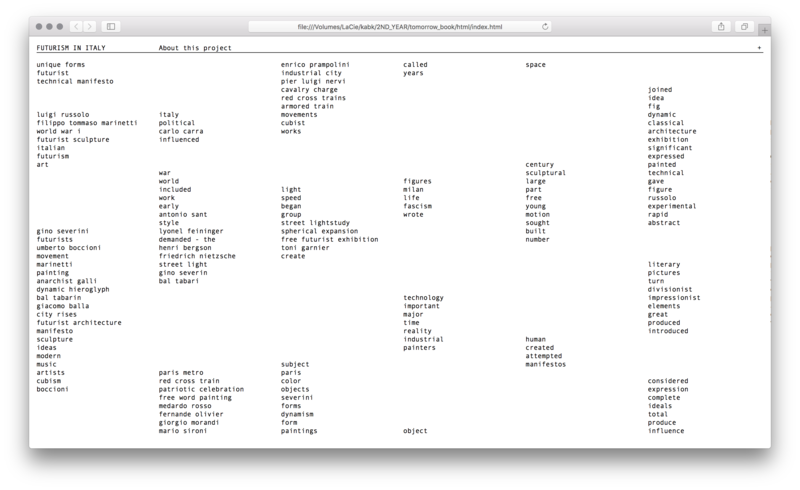This screenshot has height=490, width=800.
Task: Click 'giorgio morandi' entry
Action: [x=189, y=423]
